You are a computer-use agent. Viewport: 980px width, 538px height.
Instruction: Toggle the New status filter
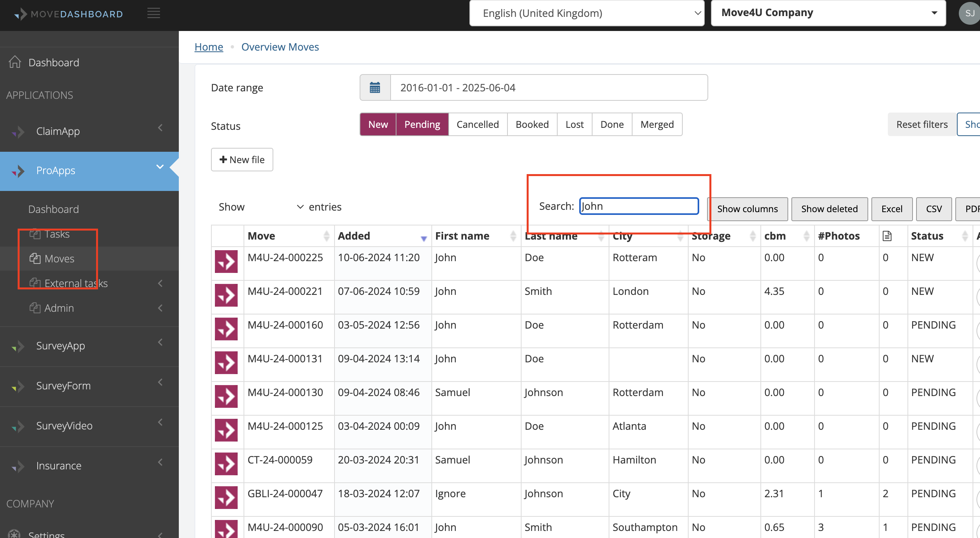378,124
